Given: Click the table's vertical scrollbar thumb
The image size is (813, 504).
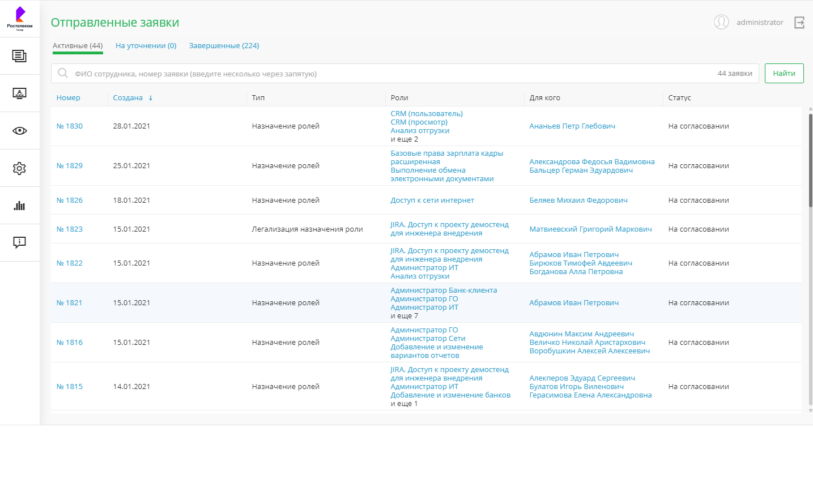Looking at the screenshot, I should [810, 160].
